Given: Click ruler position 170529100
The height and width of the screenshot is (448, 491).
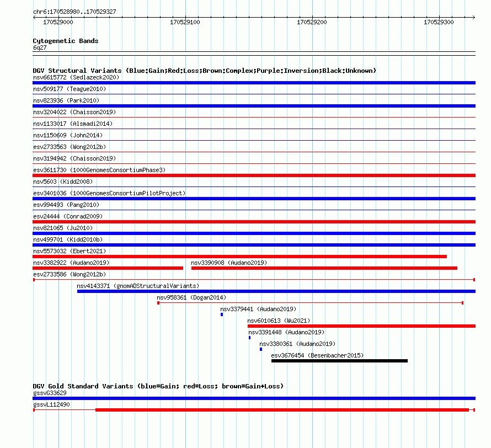Looking at the screenshot, I should coord(185,22).
